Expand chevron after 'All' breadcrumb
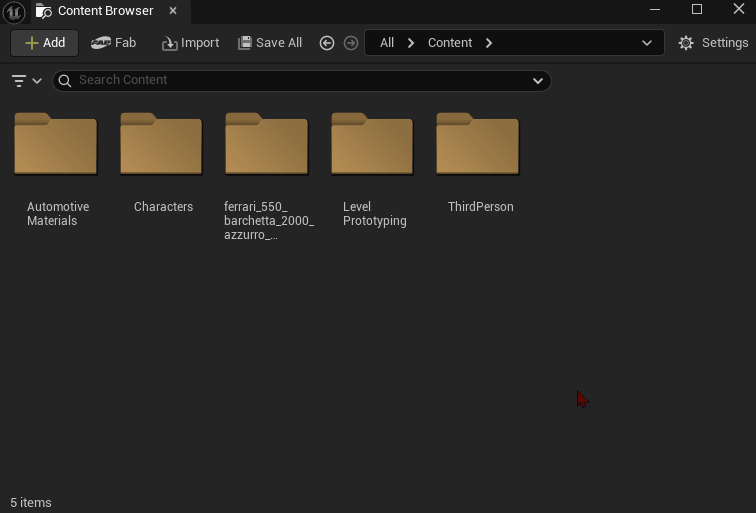Viewport: 756px width, 513px height. pos(411,43)
